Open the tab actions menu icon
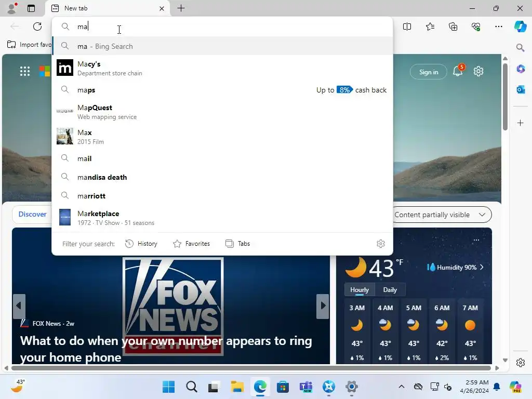Image resolution: width=532 pixels, height=399 pixels. pyautogui.click(x=31, y=8)
